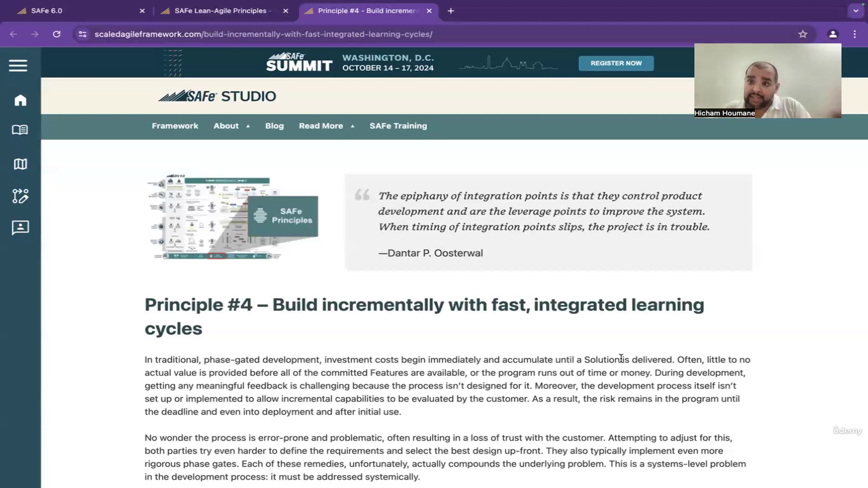Click the hamburger menu icon

(x=19, y=66)
